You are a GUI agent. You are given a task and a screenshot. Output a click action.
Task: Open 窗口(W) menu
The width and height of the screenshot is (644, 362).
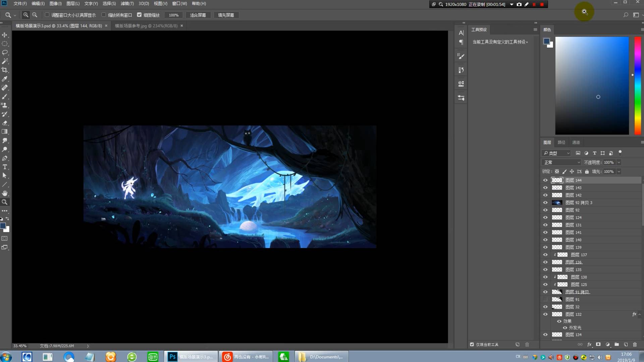coord(179,4)
